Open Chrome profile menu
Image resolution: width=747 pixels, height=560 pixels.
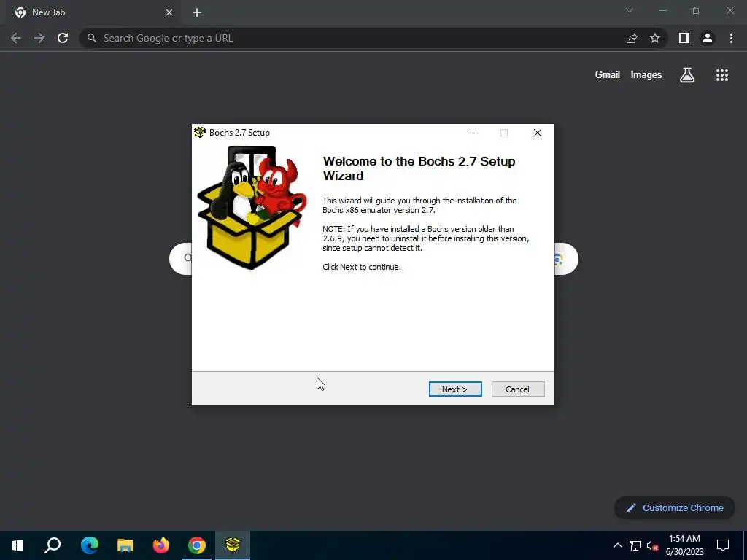[708, 38]
